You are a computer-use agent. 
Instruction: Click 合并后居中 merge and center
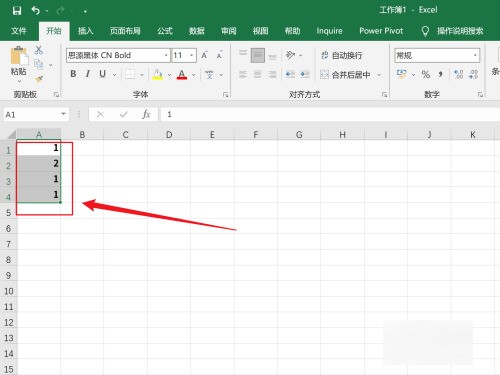[345, 75]
